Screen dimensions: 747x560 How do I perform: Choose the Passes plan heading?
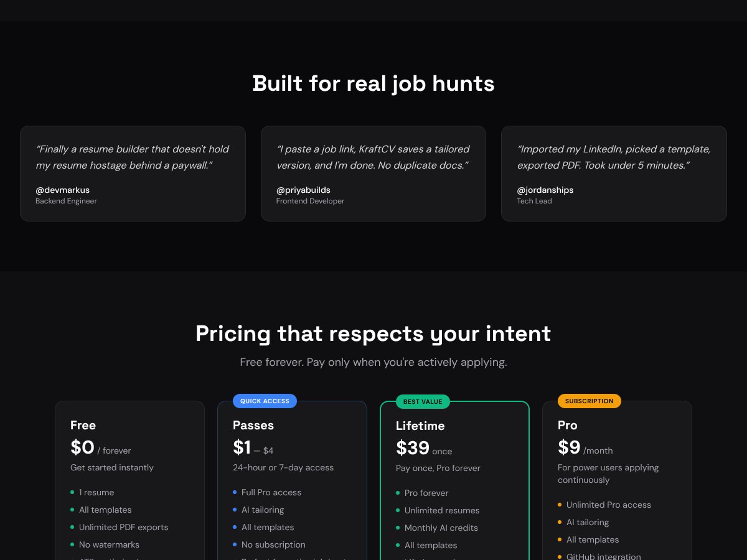tap(253, 426)
